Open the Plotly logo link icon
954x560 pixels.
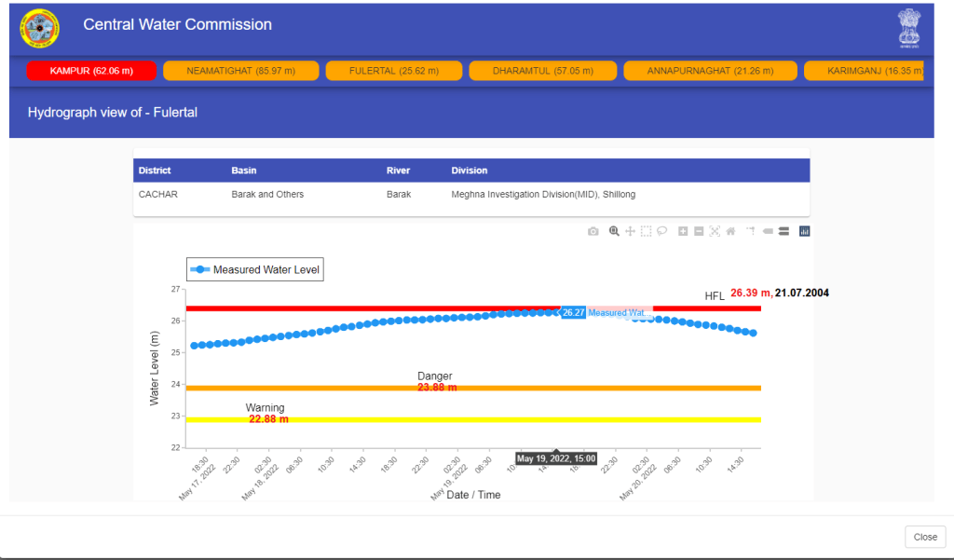click(x=805, y=231)
